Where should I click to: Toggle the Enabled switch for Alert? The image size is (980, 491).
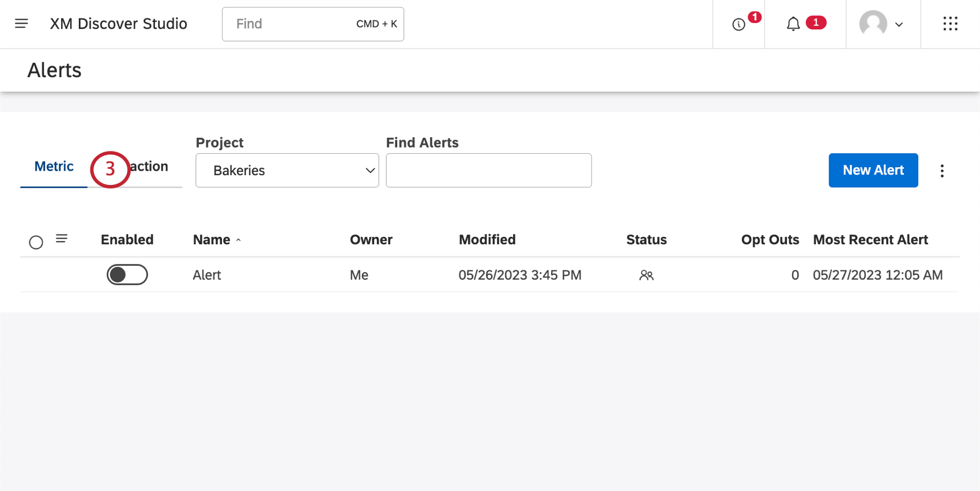click(127, 275)
